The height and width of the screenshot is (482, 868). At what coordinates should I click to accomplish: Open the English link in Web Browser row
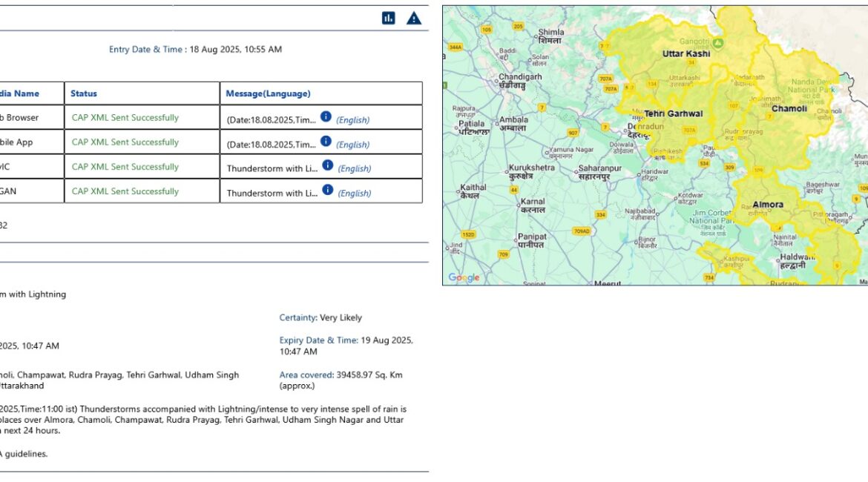(352, 120)
